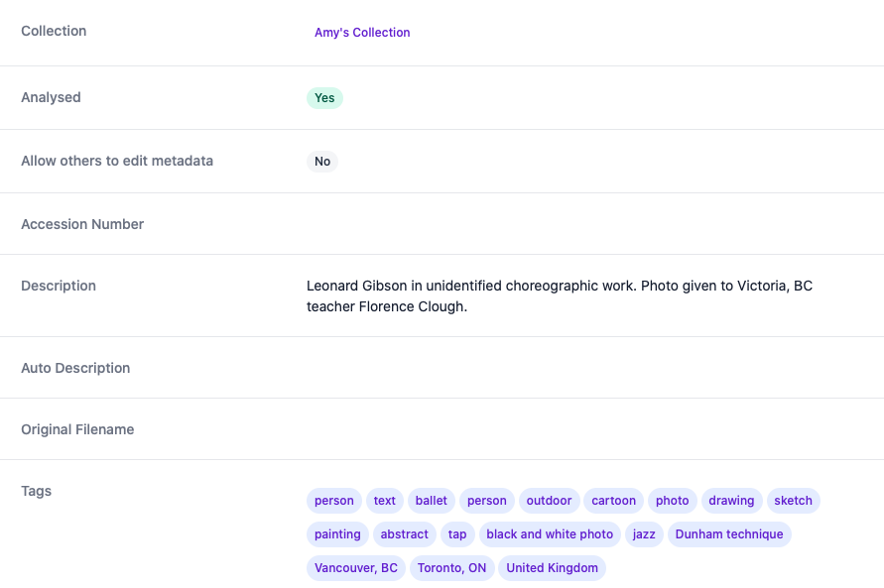Open the Amy's Collection link
The image size is (884, 588).
[362, 33]
